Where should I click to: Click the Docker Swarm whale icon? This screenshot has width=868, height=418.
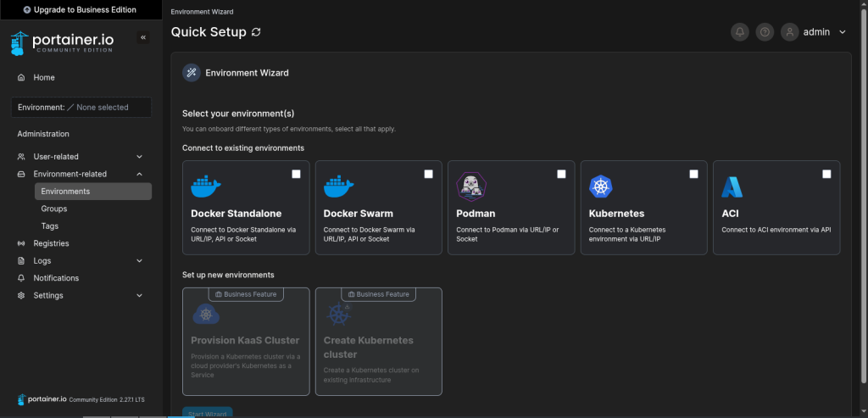(339, 186)
